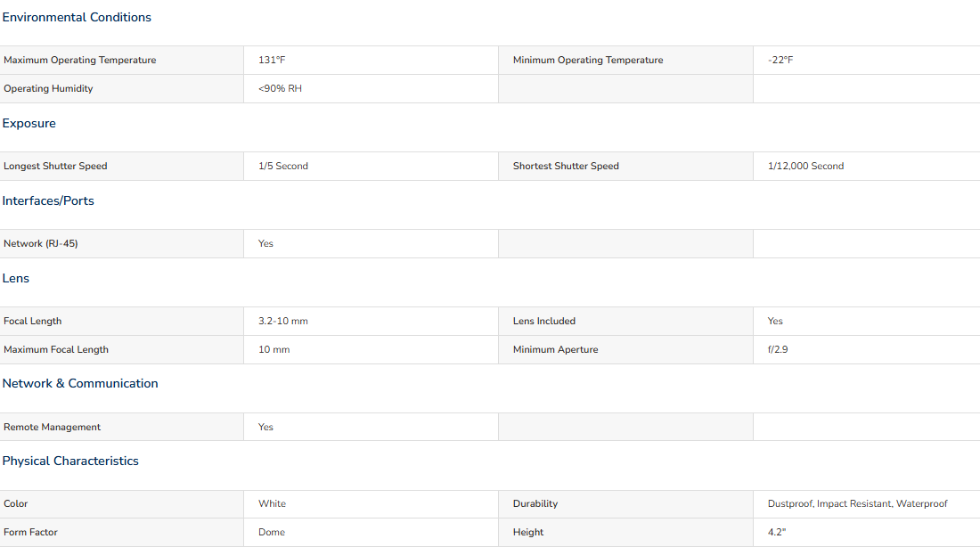This screenshot has height=547, width=980.
Task: Click the Maximum Operating Temperature label
Action: pos(80,60)
